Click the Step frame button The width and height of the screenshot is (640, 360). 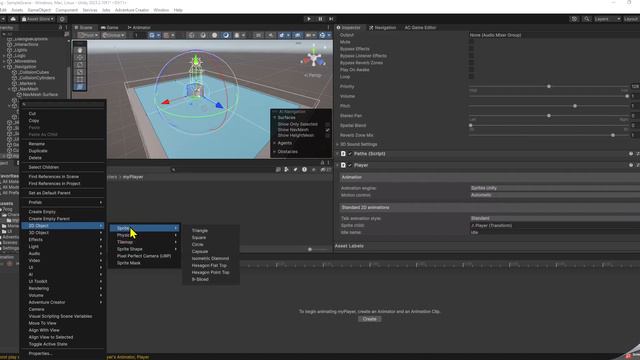click(x=331, y=19)
